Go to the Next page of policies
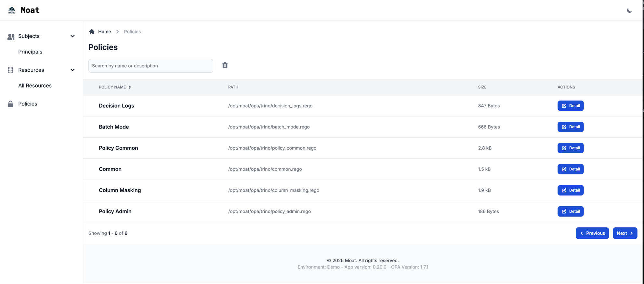The width and height of the screenshot is (644, 284). 625,233
